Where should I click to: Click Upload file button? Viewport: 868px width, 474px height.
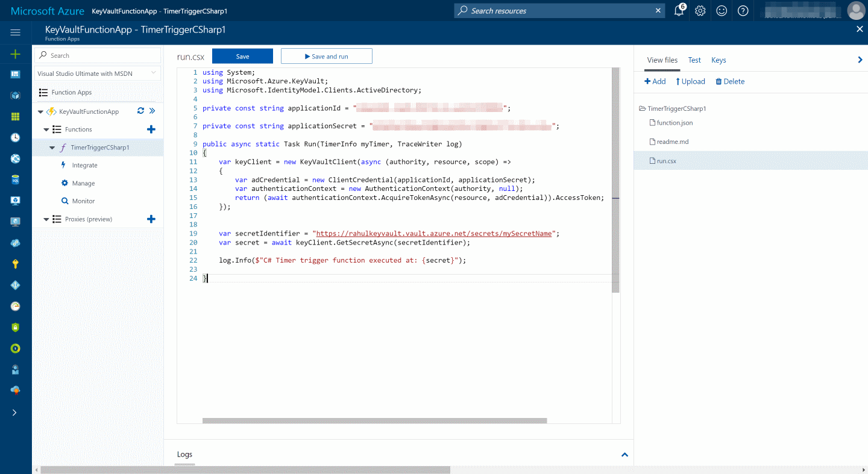coord(690,81)
